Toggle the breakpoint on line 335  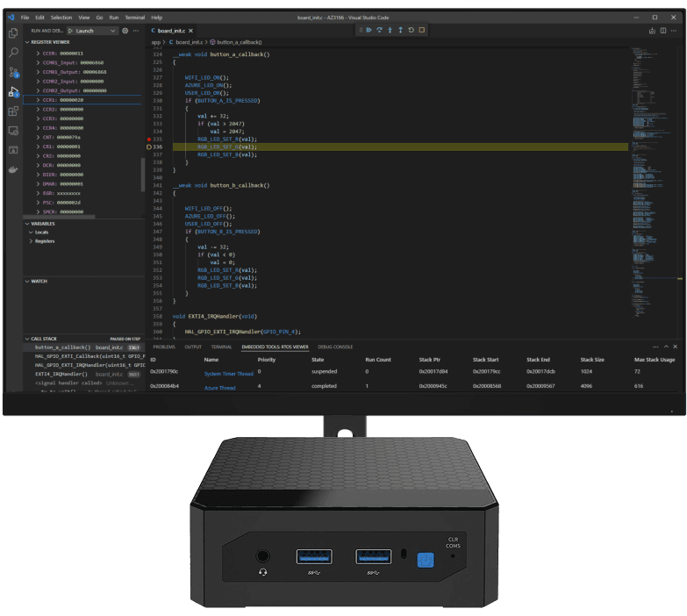pyautogui.click(x=150, y=139)
